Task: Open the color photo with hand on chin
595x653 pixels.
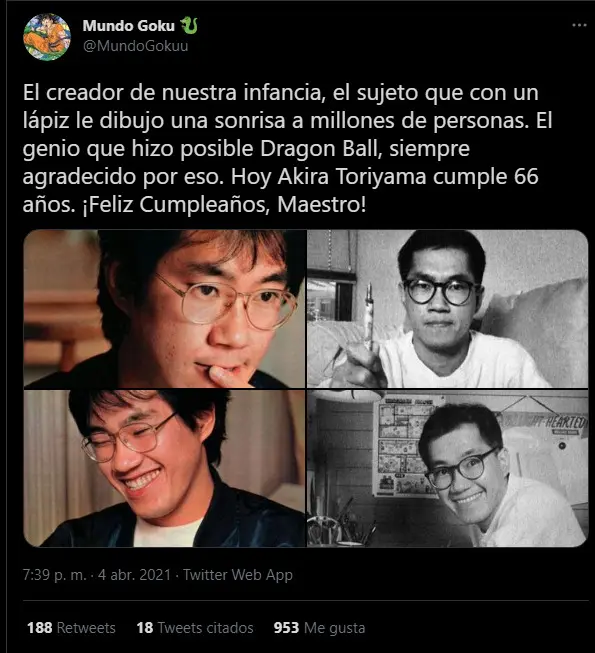Action: (x=164, y=309)
